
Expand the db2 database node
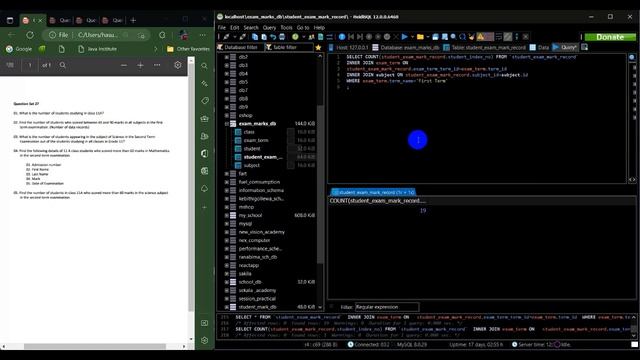[x=227, y=57]
